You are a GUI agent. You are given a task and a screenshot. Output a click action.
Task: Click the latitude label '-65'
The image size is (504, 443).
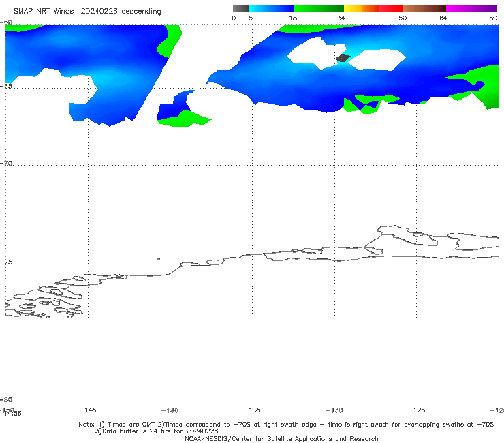[7, 87]
